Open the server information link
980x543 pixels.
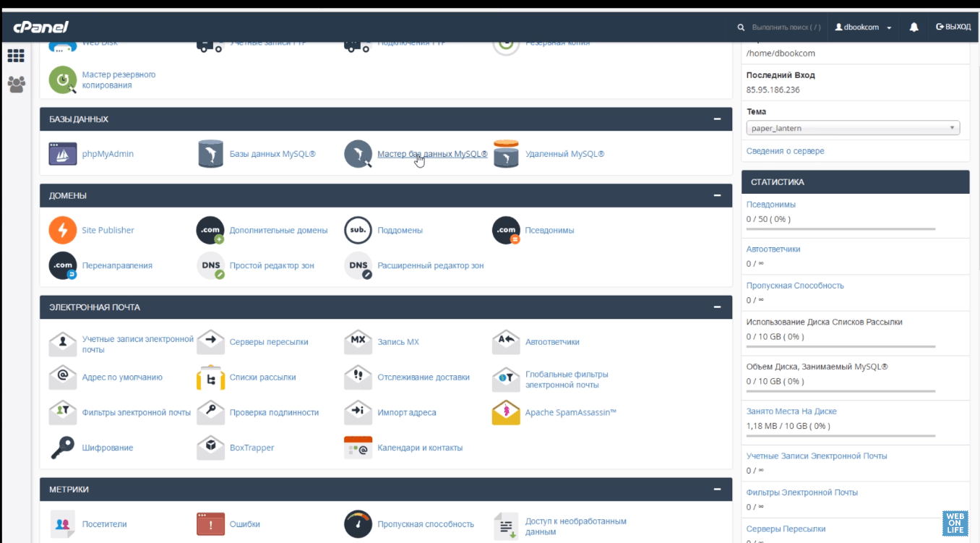click(785, 151)
